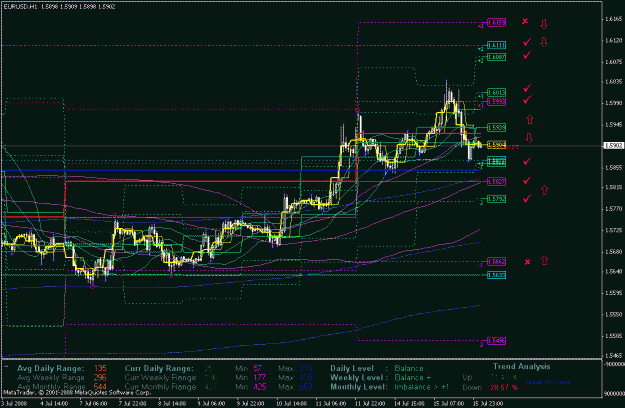Click the down arrow between the 1.5939 and 1.5905 levels
The image size is (625, 408).
[x=529, y=138]
